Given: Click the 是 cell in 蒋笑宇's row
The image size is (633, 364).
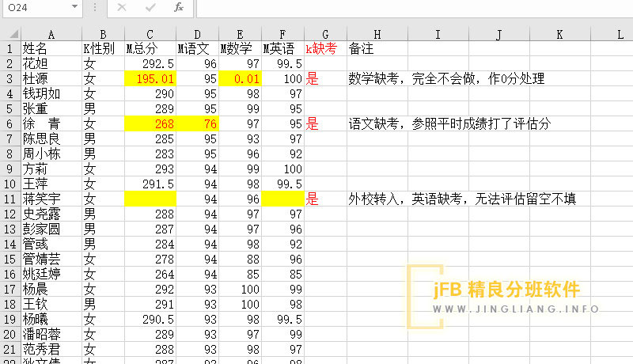Looking at the screenshot, I should pos(325,199).
